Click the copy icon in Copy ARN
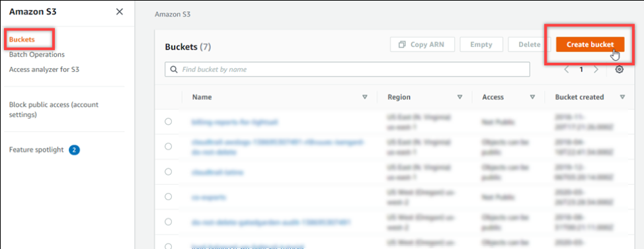This screenshot has height=249, width=644. pyautogui.click(x=403, y=44)
